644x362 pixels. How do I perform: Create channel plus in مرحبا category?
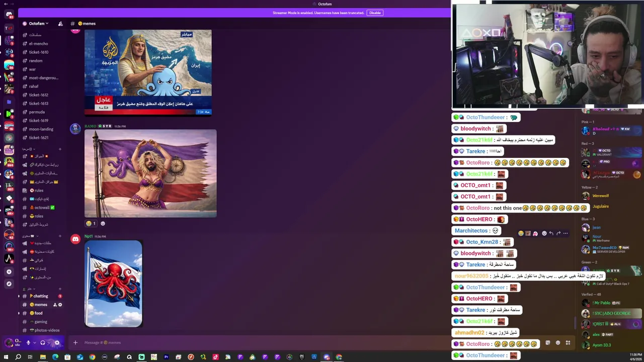[60, 149]
